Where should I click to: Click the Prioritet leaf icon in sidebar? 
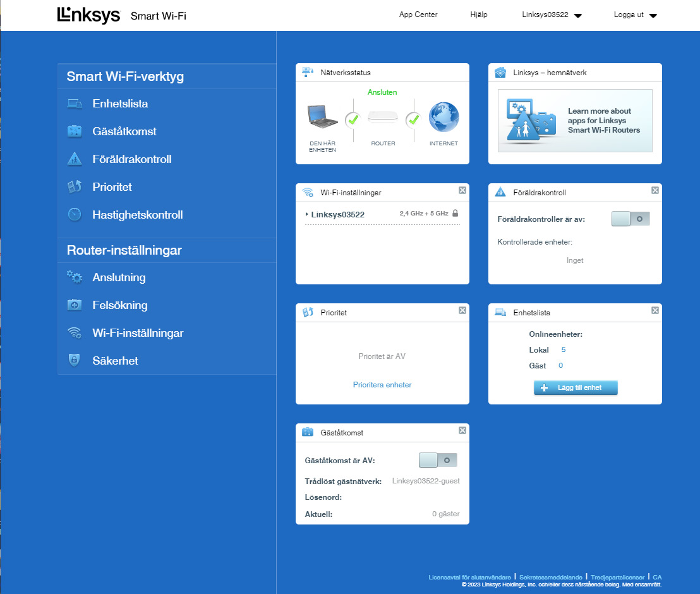point(75,186)
